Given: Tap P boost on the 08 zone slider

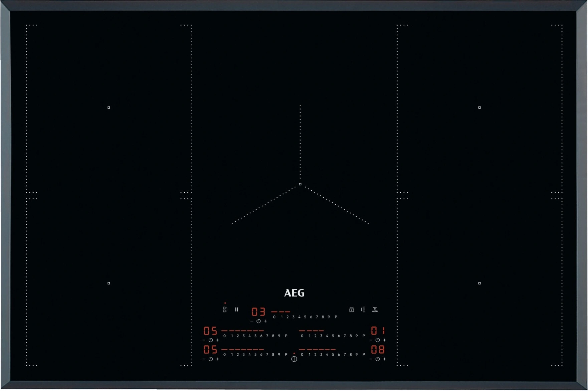Looking at the screenshot, I should click(364, 355).
